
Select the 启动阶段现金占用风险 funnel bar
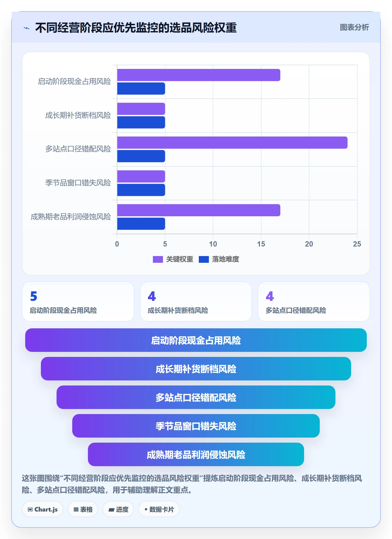[196, 340]
